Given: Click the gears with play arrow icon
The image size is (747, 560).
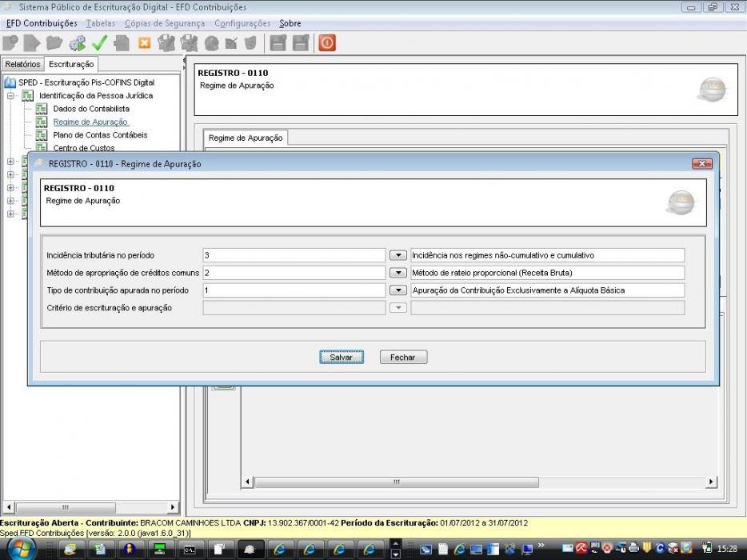Looking at the screenshot, I should [77, 43].
